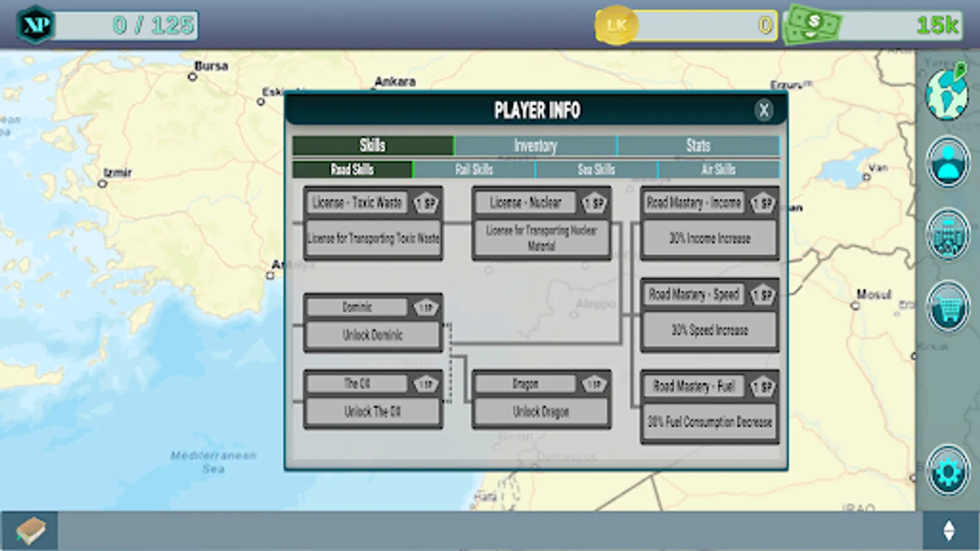This screenshot has width=980, height=551.
Task: Click the 1 SP badge for License - Toxic Waste
Action: tap(426, 203)
